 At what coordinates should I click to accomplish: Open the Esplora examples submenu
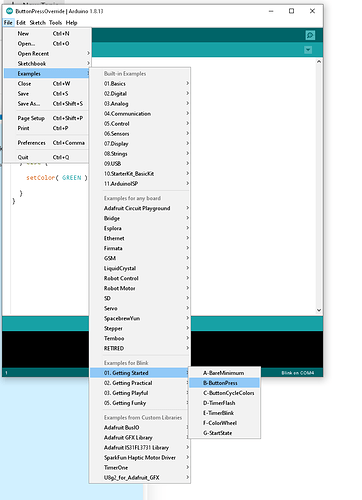pyautogui.click(x=140, y=228)
